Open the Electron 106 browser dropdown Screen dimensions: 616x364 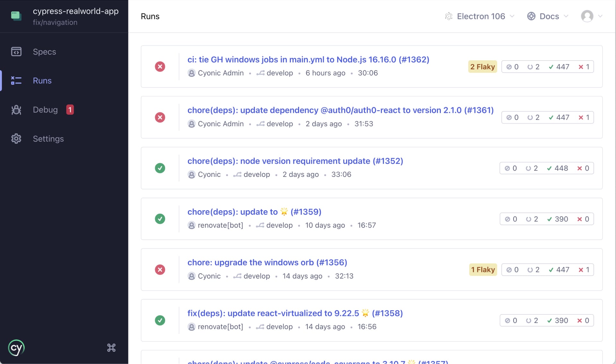click(x=480, y=16)
